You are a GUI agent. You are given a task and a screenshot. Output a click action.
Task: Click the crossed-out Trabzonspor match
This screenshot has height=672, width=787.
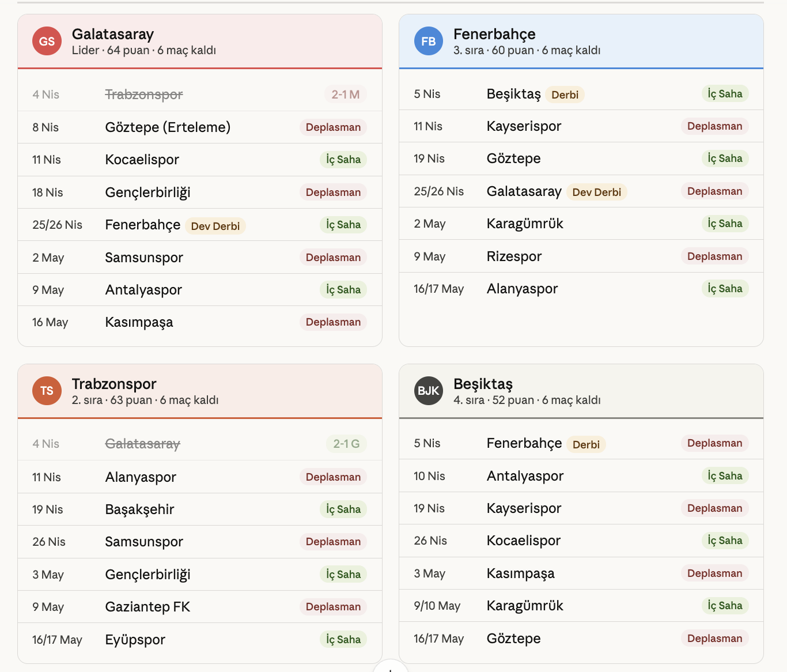click(x=143, y=95)
